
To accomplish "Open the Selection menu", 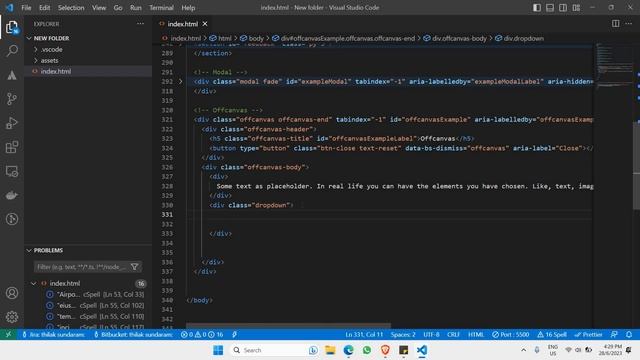I will [x=71, y=7].
